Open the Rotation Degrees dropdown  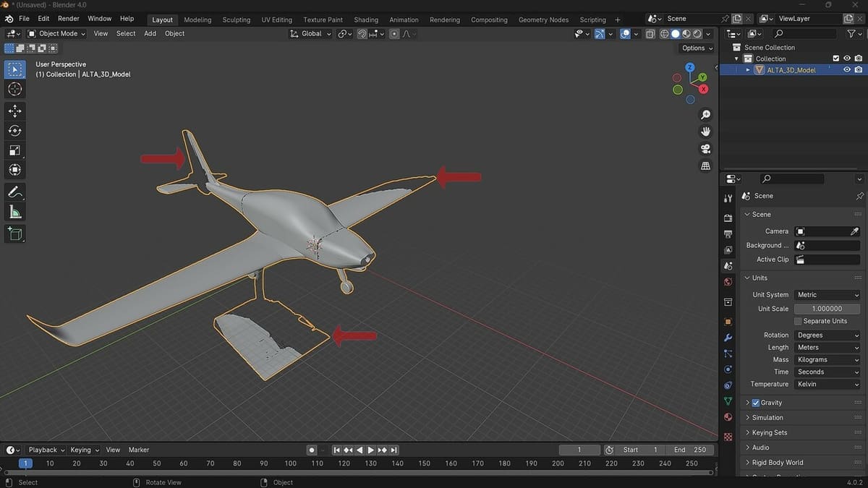pos(827,335)
